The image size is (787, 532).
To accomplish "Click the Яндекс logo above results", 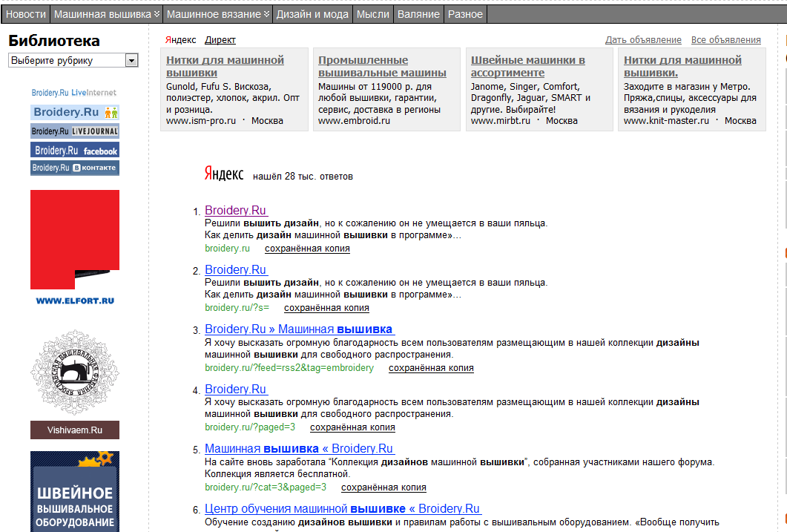I will pos(224,174).
